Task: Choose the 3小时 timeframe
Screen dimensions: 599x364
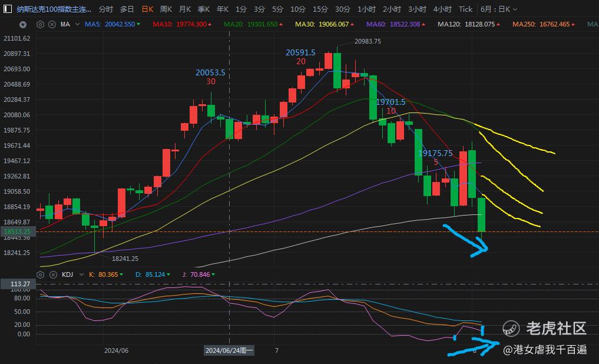Action: coord(417,9)
